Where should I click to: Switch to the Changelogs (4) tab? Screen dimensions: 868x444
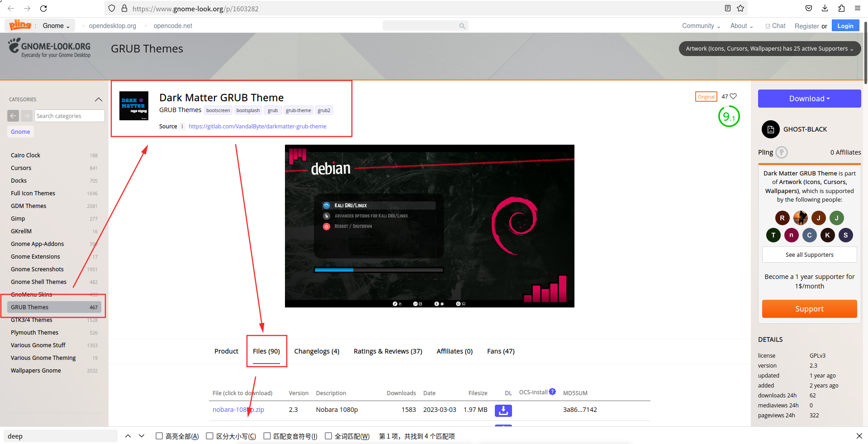317,351
